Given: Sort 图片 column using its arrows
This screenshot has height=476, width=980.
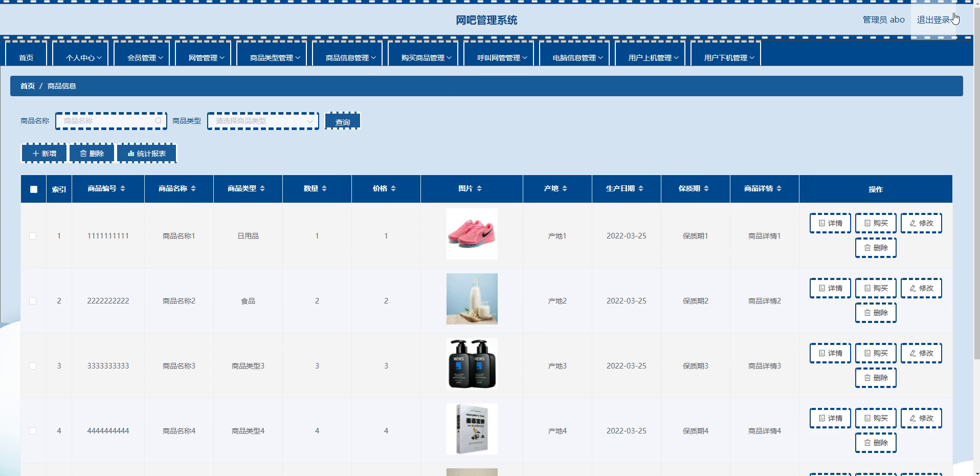Looking at the screenshot, I should click(x=479, y=189).
